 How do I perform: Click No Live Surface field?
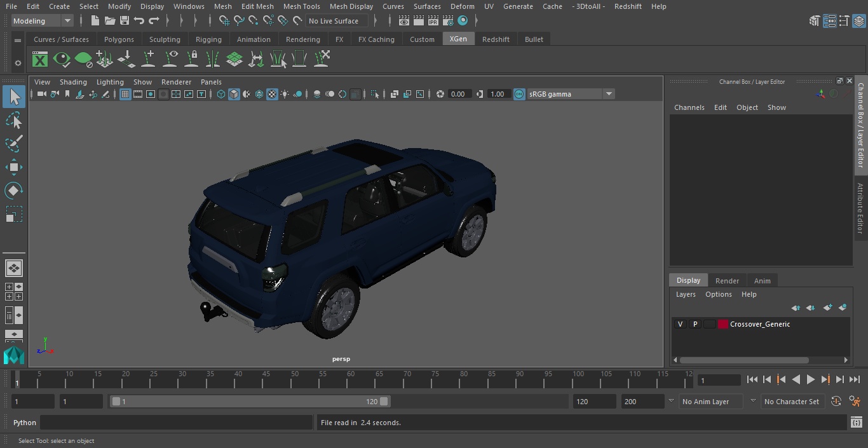click(337, 21)
